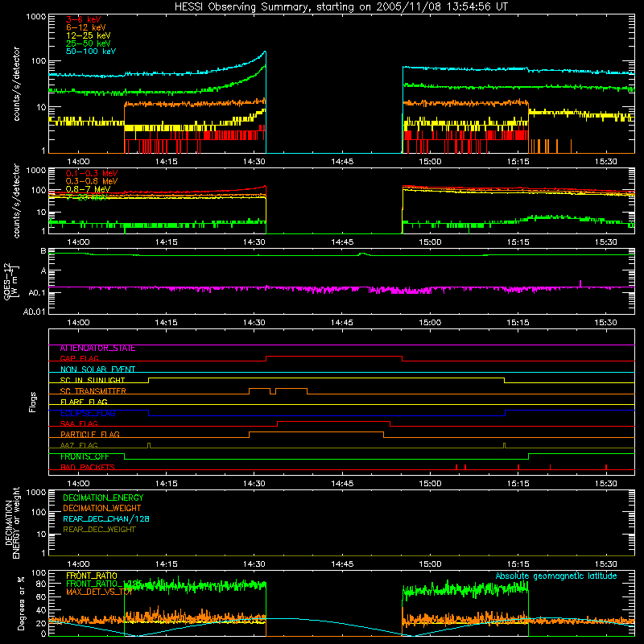Click the GOES-12 vertical axis label
The width and height of the screenshot is (644, 644).
click(10, 282)
